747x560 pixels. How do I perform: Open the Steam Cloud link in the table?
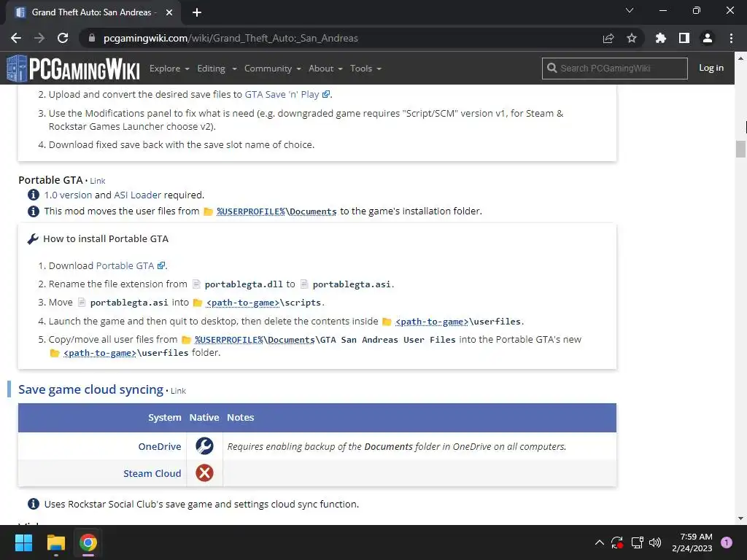tap(152, 473)
